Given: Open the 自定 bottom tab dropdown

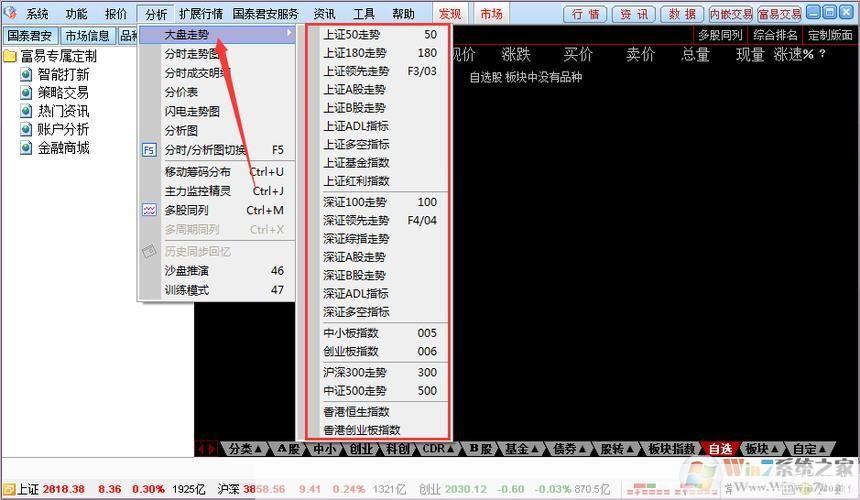Looking at the screenshot, I should pos(810,448).
